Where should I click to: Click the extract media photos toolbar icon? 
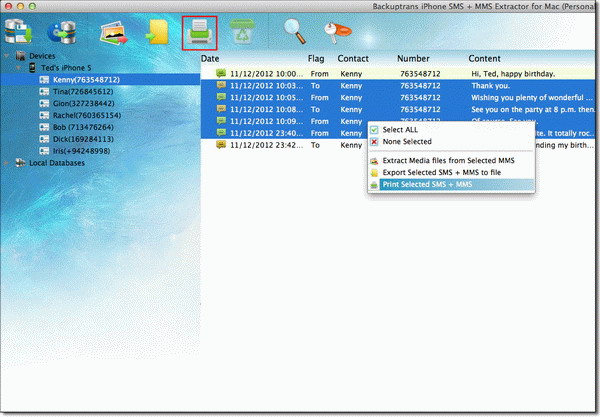pos(113,34)
